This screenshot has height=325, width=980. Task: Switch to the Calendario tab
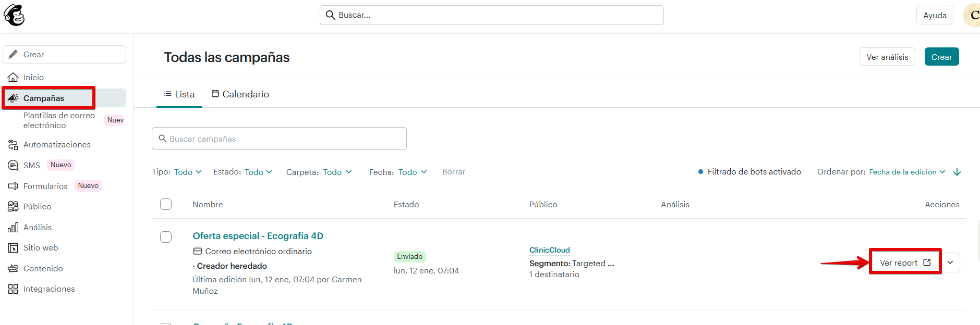click(x=240, y=94)
